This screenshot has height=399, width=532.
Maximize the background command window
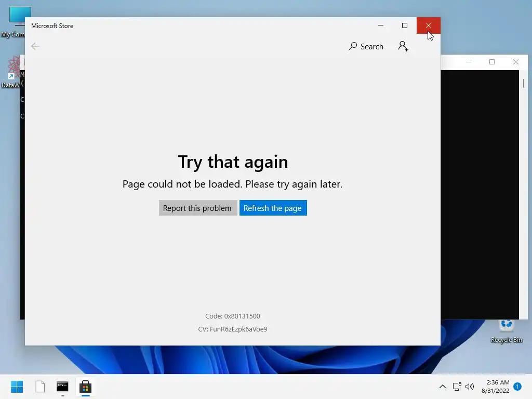click(x=492, y=62)
